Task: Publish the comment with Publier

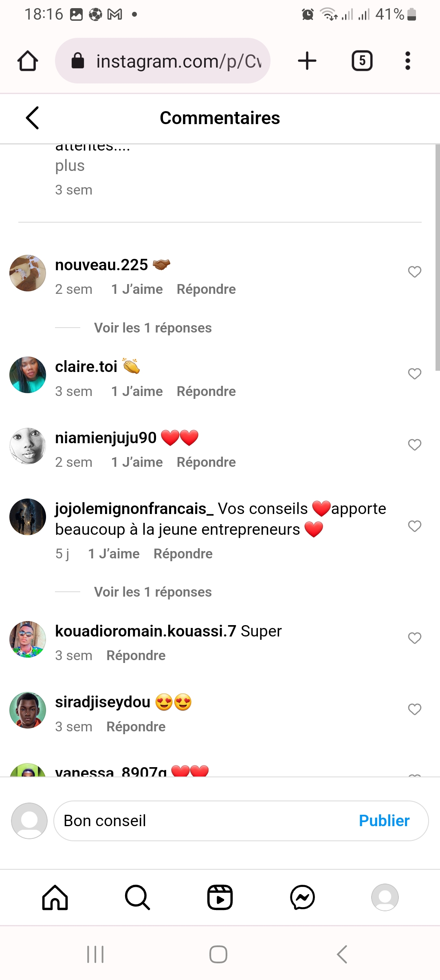Action: tap(384, 821)
